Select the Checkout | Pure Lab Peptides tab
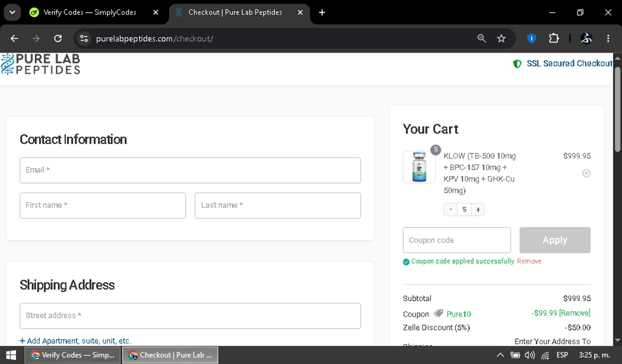Image resolution: width=622 pixels, height=364 pixels. 235,12
